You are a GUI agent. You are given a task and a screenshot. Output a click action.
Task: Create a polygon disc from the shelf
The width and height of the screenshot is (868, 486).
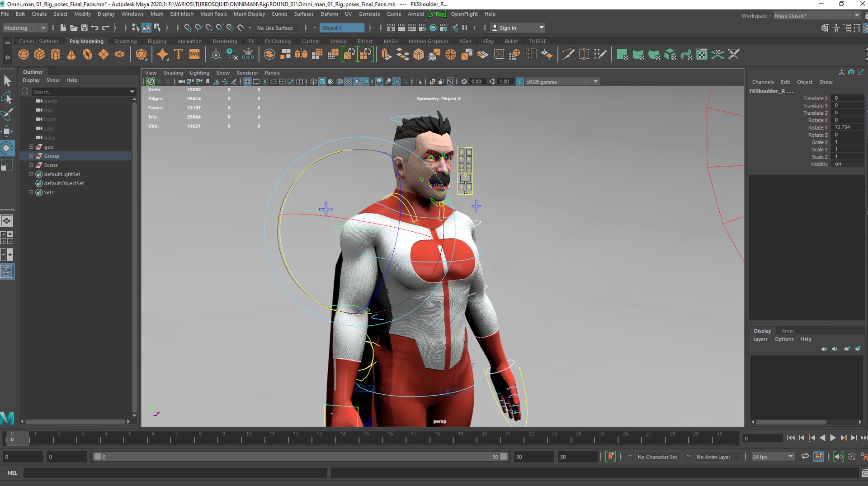tap(119, 55)
